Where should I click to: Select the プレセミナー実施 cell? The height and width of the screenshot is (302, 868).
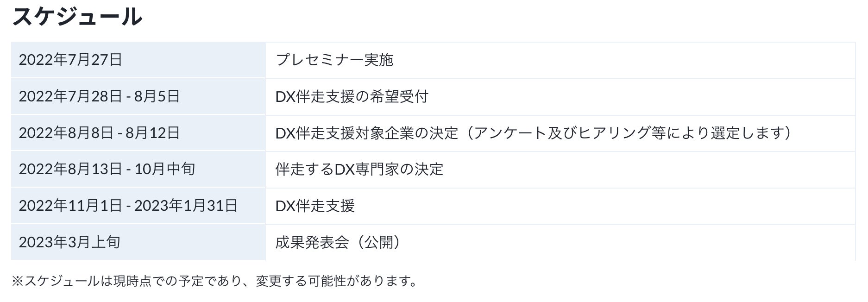coord(334,60)
